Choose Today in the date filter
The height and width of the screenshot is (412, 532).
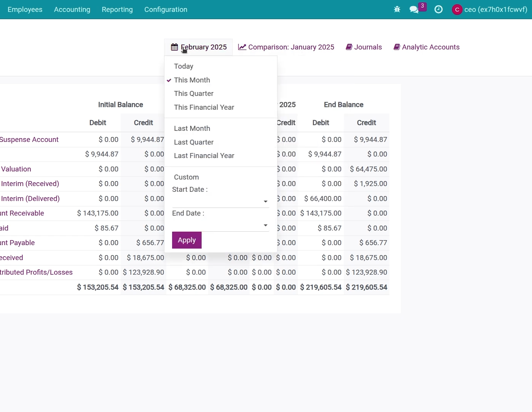(x=184, y=66)
